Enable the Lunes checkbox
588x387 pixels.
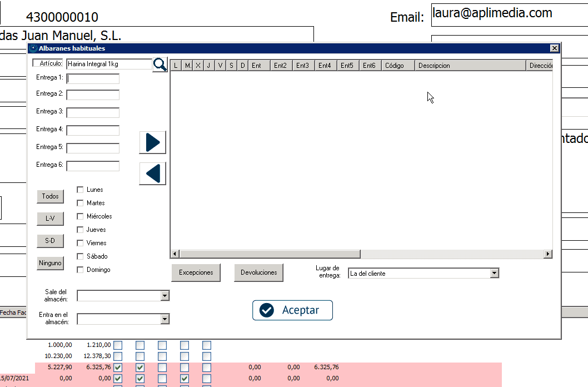tap(80, 190)
